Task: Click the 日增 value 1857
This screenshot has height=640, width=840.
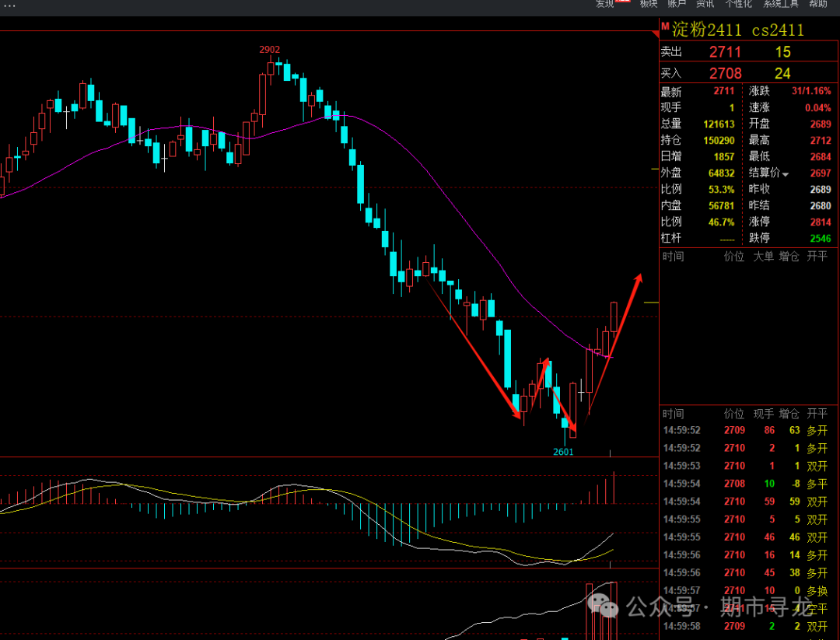Action: point(724,157)
